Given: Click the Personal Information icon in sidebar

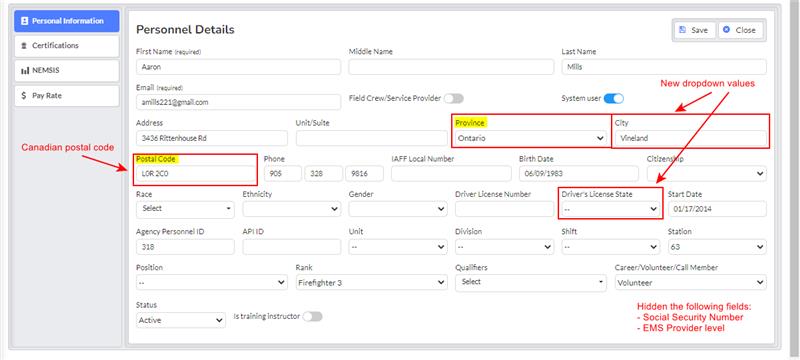Looking at the screenshot, I should 24,21.
